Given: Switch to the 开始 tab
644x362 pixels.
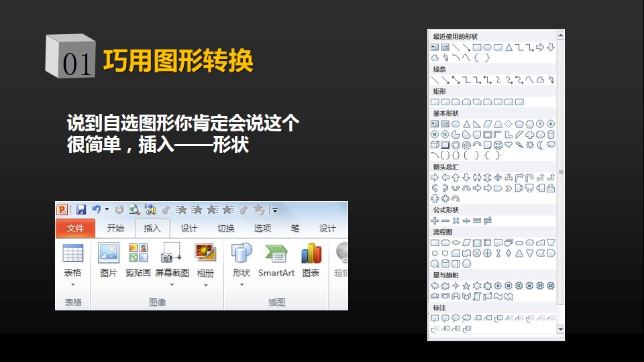Looking at the screenshot, I should [115, 229].
